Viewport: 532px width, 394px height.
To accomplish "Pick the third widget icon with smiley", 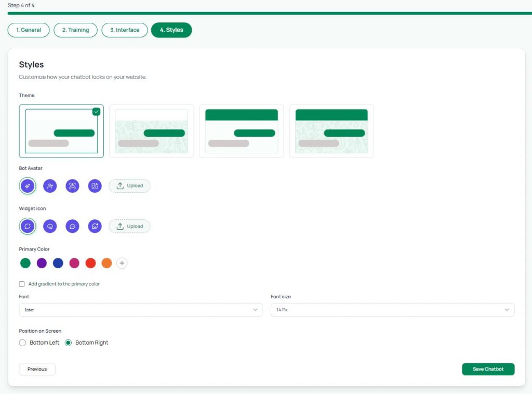I will coord(72,226).
